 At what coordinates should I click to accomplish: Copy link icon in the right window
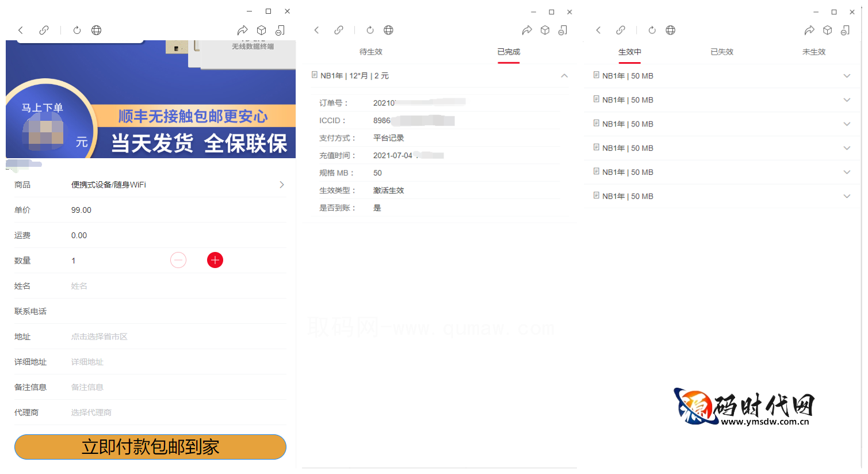(621, 30)
